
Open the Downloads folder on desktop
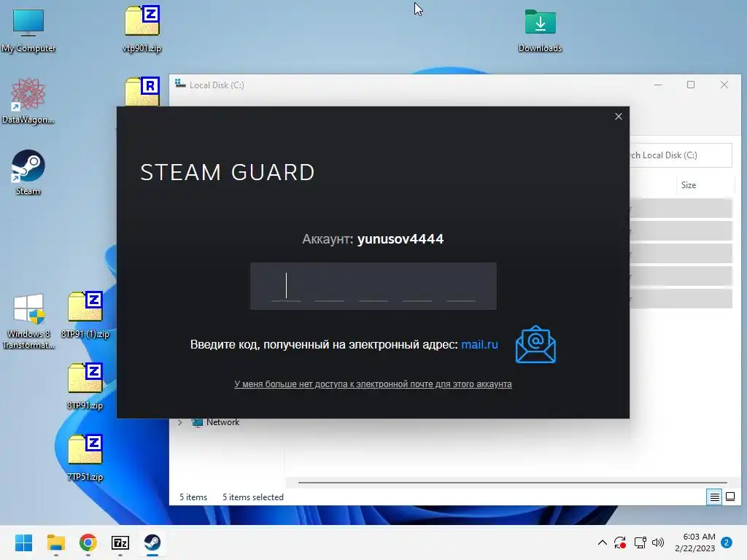point(541,29)
